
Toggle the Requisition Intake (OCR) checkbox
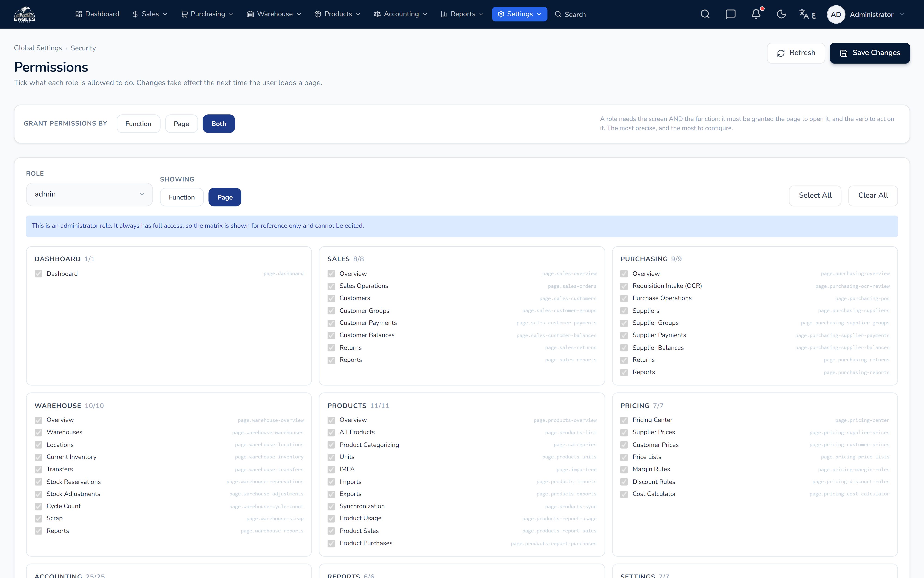coord(624,286)
